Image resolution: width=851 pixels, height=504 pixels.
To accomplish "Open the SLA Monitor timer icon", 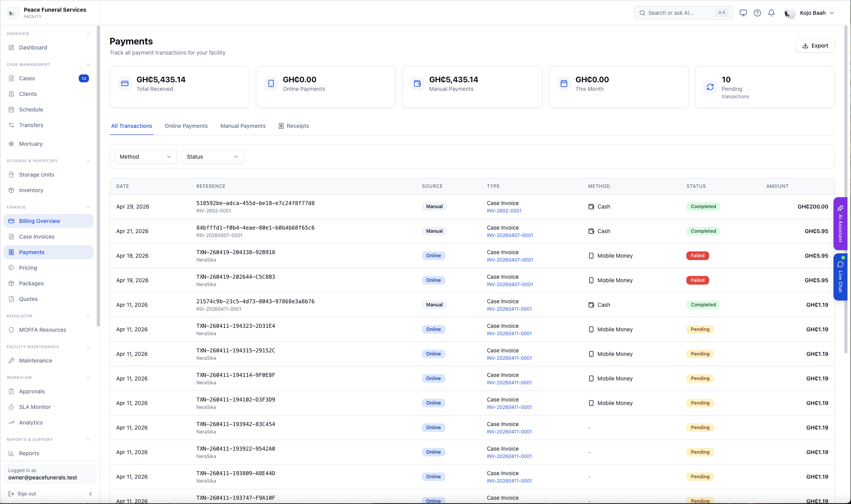I will (x=11, y=407).
